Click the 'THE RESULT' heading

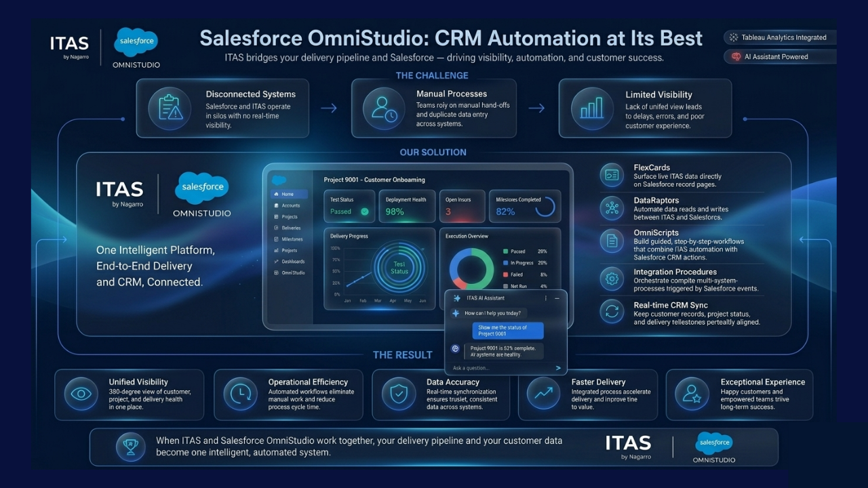pyautogui.click(x=402, y=354)
